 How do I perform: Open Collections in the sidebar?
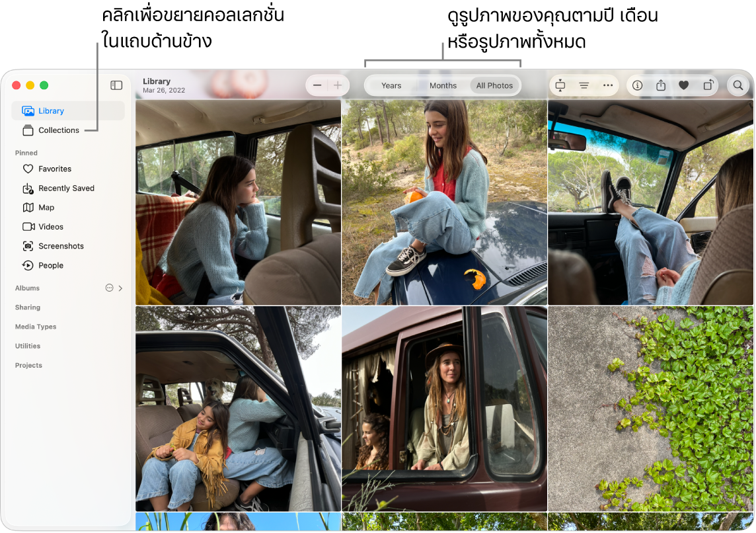58,130
